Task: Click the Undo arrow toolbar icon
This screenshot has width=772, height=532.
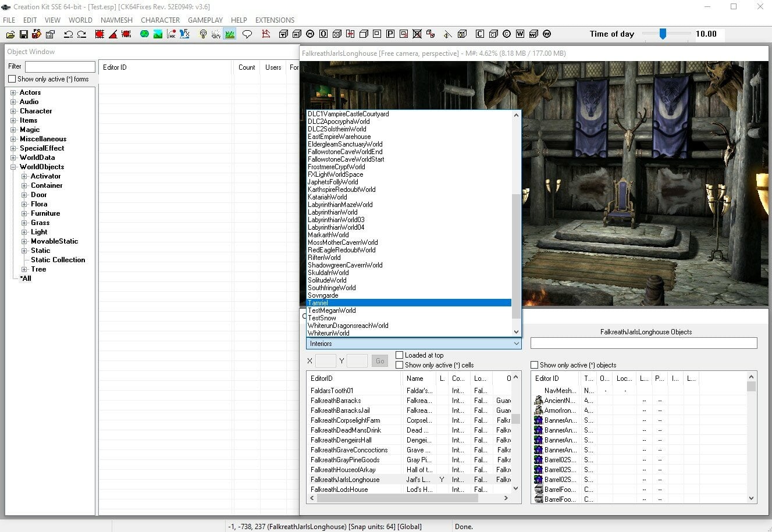Action: coord(68,34)
